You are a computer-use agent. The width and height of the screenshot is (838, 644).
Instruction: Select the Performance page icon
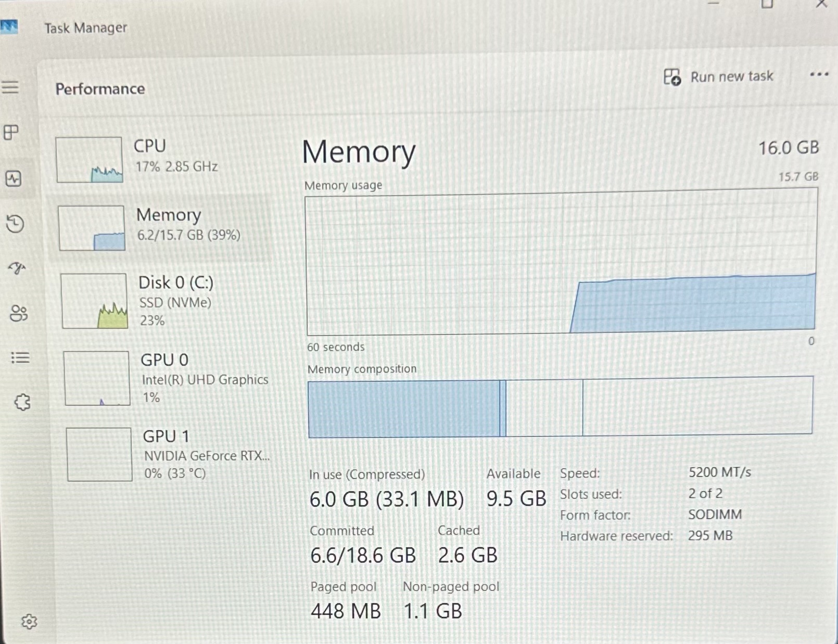[14, 179]
